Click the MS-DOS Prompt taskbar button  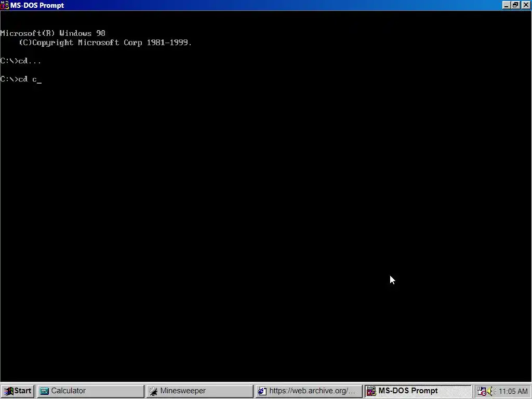(418, 391)
